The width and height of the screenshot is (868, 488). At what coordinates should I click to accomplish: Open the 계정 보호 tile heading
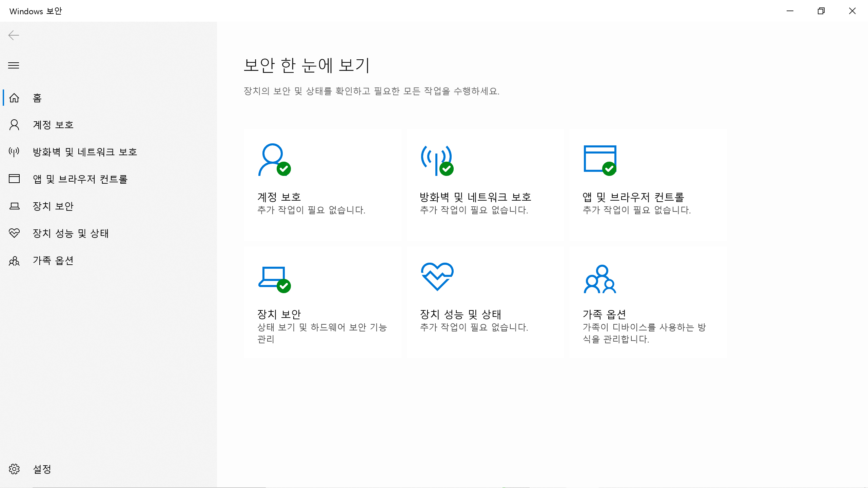point(279,197)
